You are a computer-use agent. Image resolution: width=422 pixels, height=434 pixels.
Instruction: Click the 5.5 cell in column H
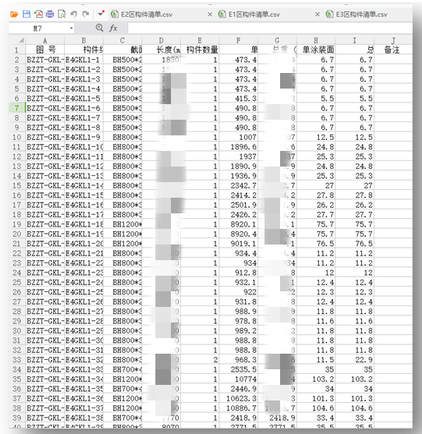(x=316, y=98)
